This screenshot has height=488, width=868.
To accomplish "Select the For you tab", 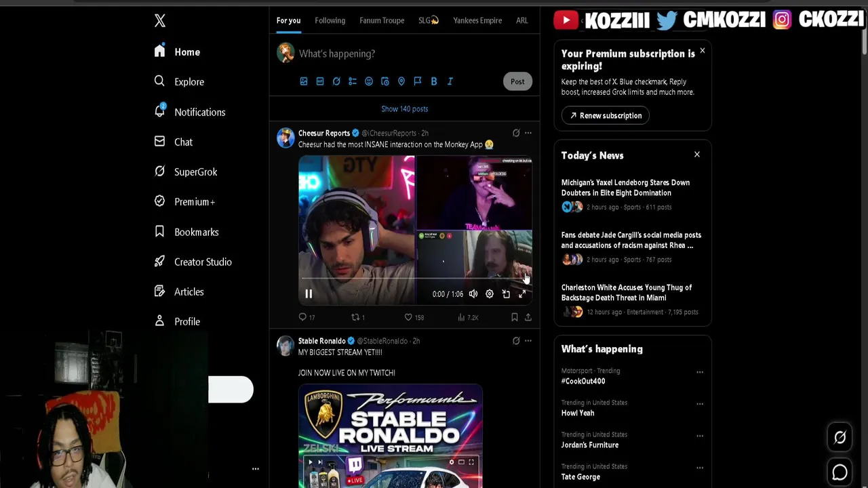I will pos(288,20).
